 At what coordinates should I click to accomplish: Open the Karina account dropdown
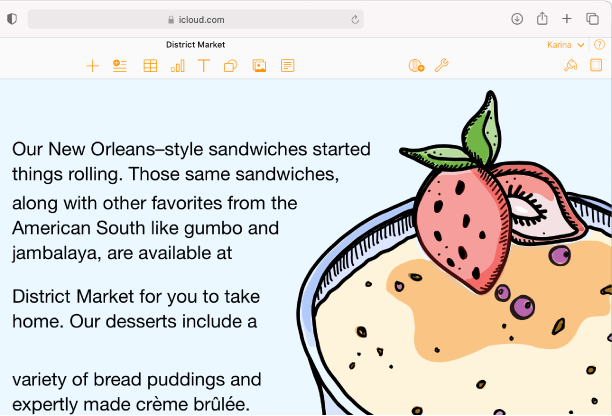coord(566,45)
